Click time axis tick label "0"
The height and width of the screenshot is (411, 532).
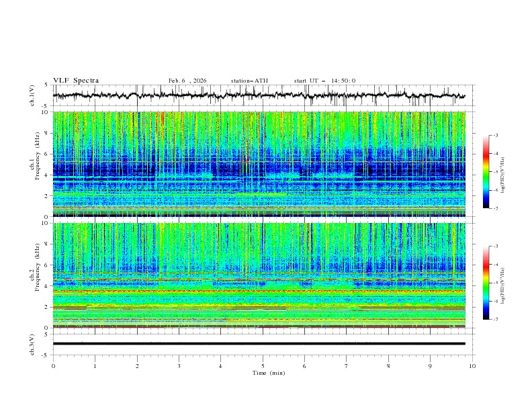click(53, 366)
